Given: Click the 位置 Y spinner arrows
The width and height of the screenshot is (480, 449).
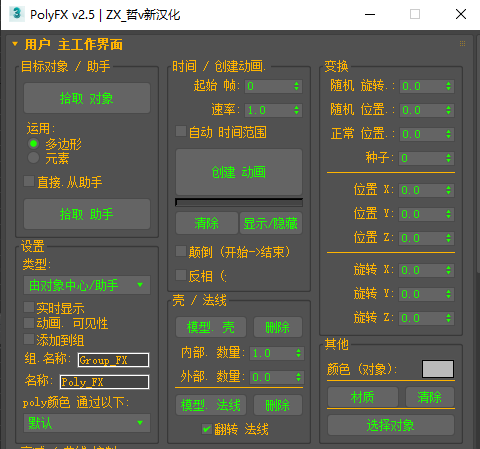Looking at the screenshot, I should (x=449, y=214).
